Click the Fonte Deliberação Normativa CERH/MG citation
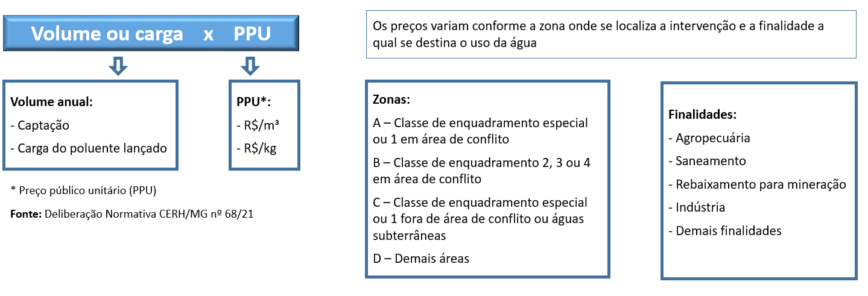 pos(131,214)
